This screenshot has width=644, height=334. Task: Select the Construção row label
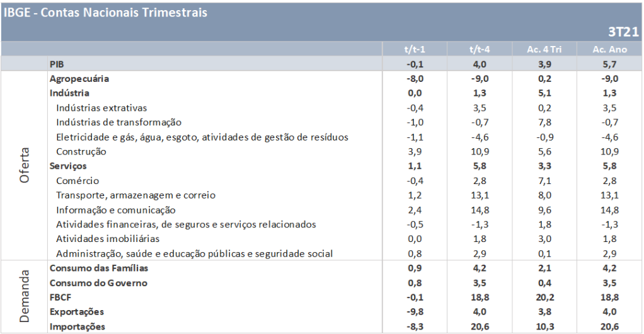(81, 152)
